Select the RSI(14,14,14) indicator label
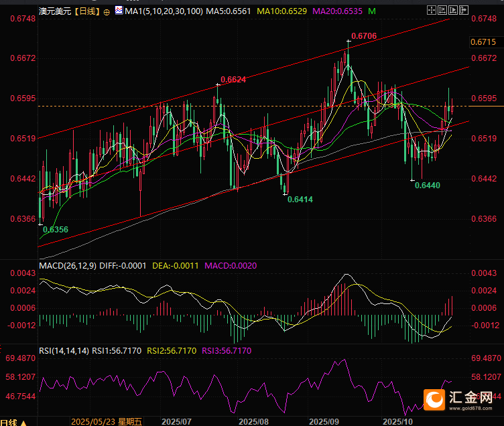Viewport: 504px width, 426px height. click(x=64, y=350)
